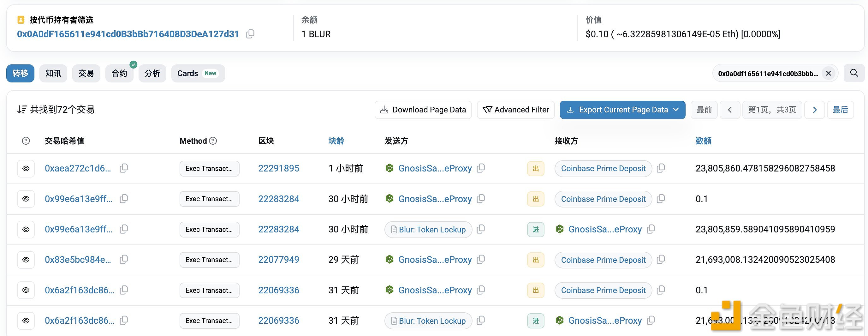
Task: Copy the GnosisSa...eProxy sender address
Action: coord(481,168)
